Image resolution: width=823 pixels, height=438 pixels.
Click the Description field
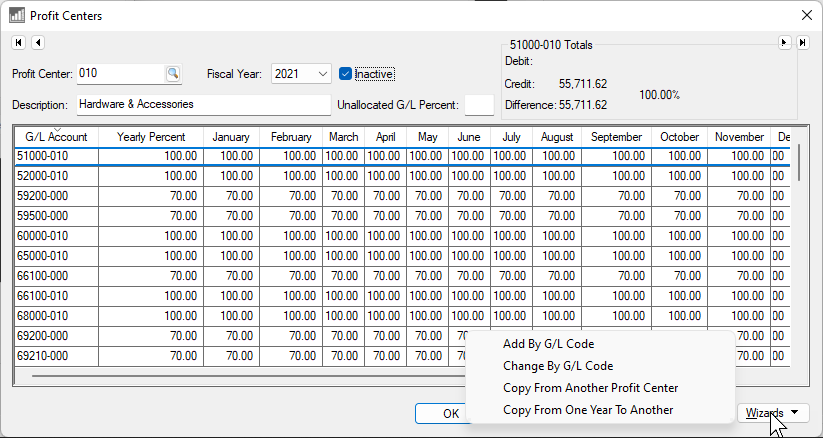click(x=204, y=105)
